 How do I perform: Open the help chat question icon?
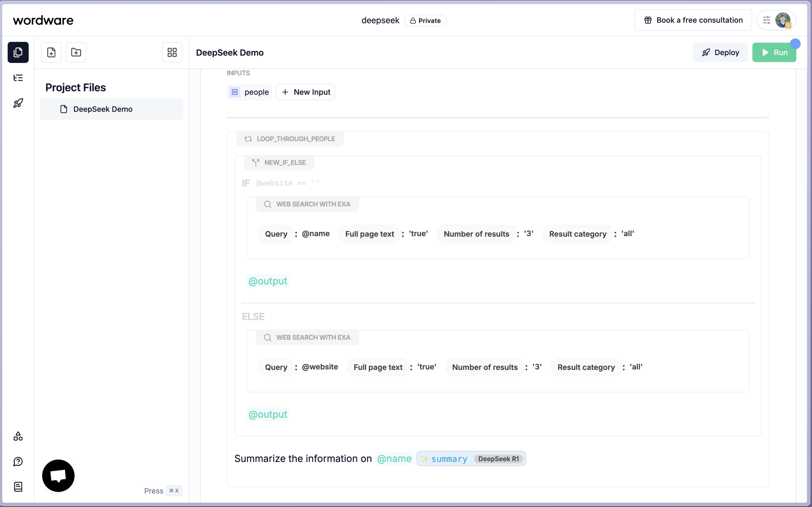click(18, 461)
